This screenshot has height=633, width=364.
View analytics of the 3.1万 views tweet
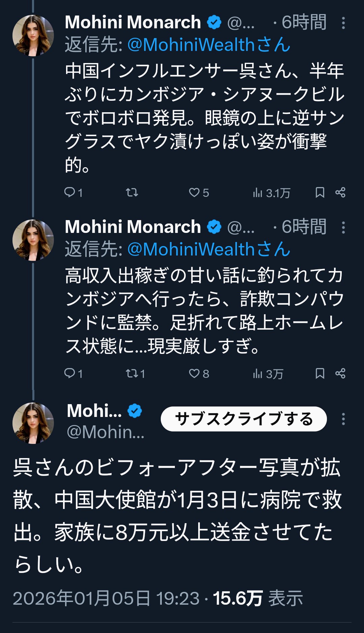[271, 193]
